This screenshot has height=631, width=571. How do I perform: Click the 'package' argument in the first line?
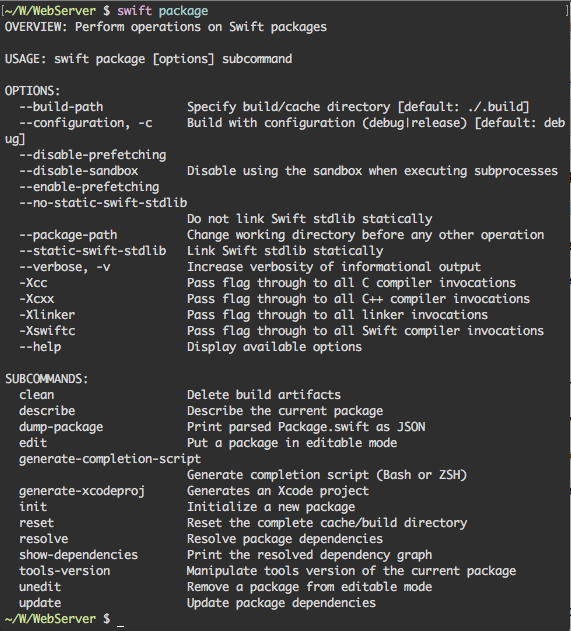pos(183,12)
